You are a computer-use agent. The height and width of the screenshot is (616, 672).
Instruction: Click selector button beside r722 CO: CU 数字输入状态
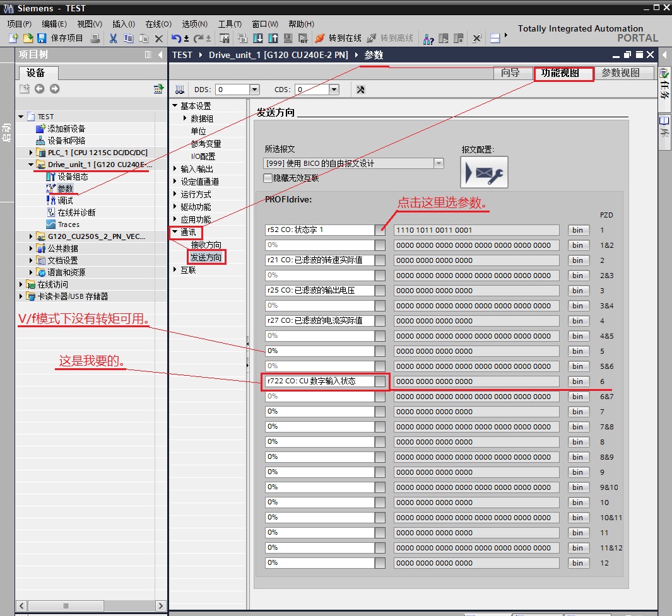(380, 381)
